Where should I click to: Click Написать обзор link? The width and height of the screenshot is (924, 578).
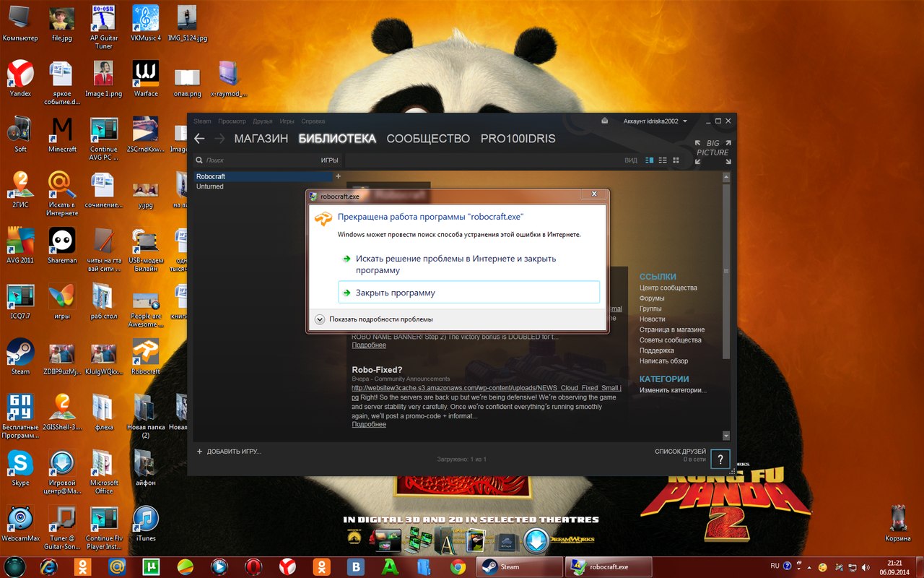point(664,361)
